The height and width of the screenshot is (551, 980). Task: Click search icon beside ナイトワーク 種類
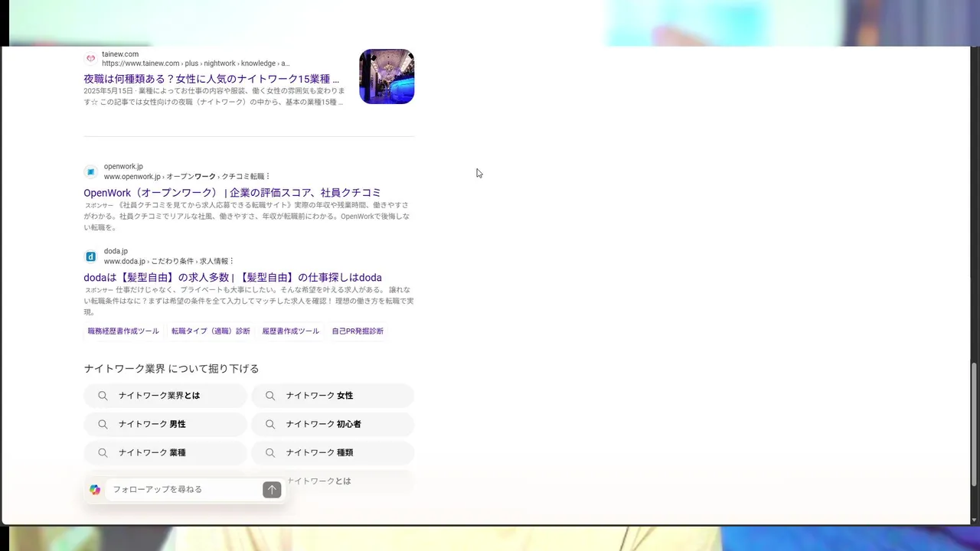pos(270,452)
